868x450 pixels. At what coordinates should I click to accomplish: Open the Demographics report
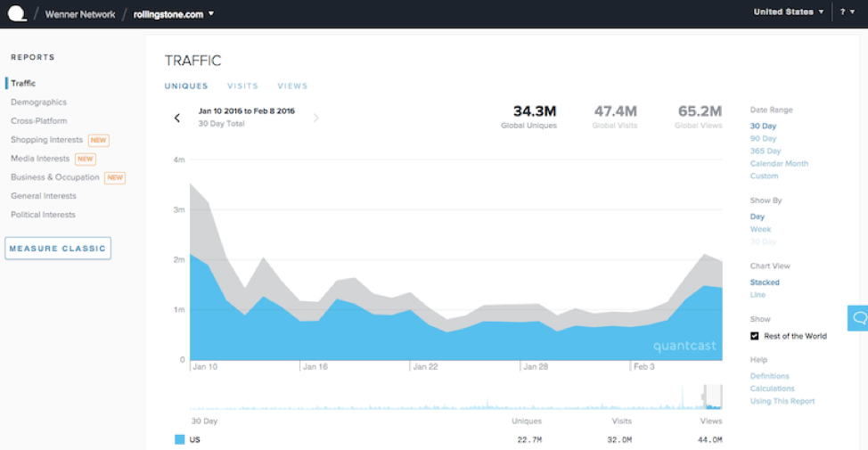click(38, 102)
